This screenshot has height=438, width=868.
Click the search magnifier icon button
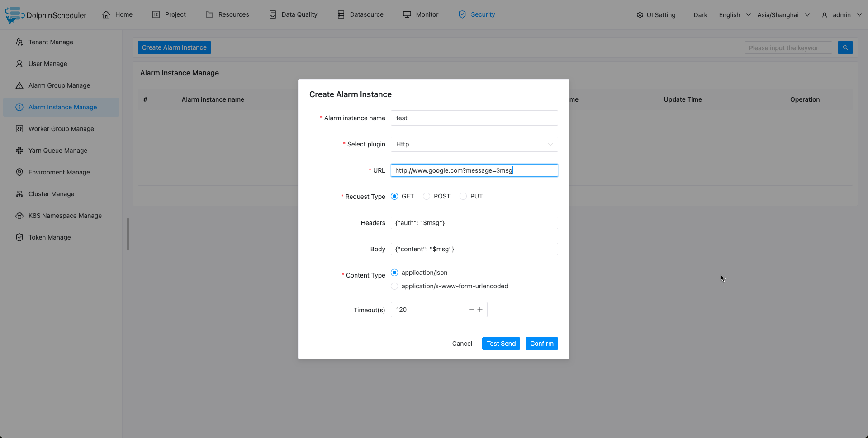coord(845,47)
